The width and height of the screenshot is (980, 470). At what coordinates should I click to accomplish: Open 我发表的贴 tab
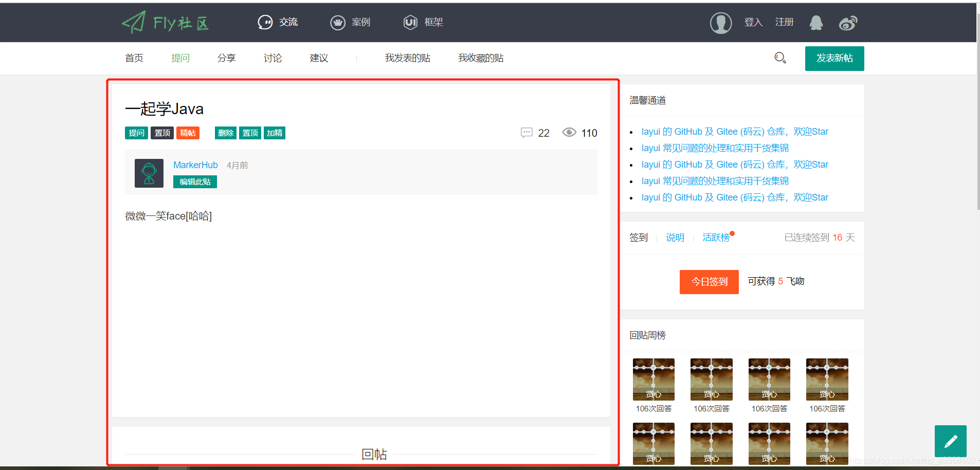pyautogui.click(x=408, y=58)
